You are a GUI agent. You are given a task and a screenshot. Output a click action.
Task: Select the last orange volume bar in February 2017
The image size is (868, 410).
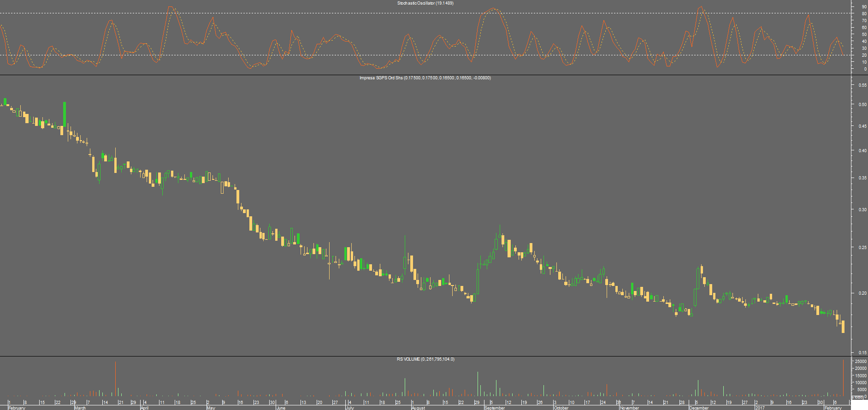844,378
